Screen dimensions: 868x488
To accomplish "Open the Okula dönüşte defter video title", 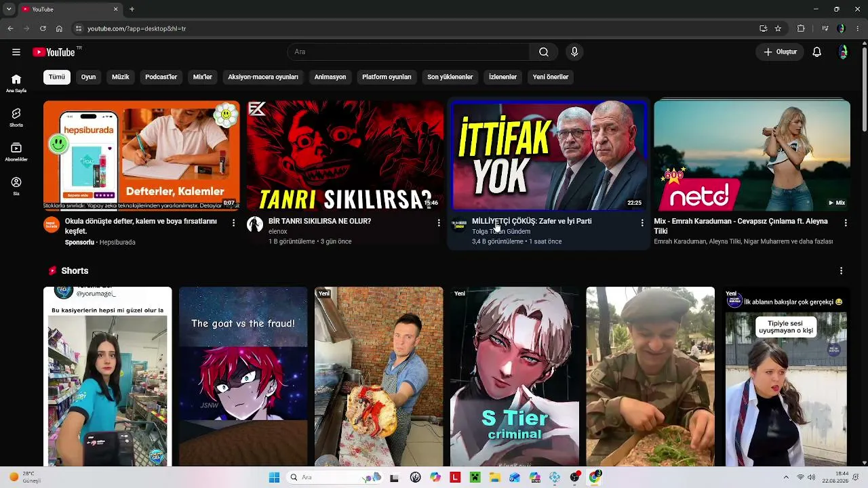I will pyautogui.click(x=141, y=226).
